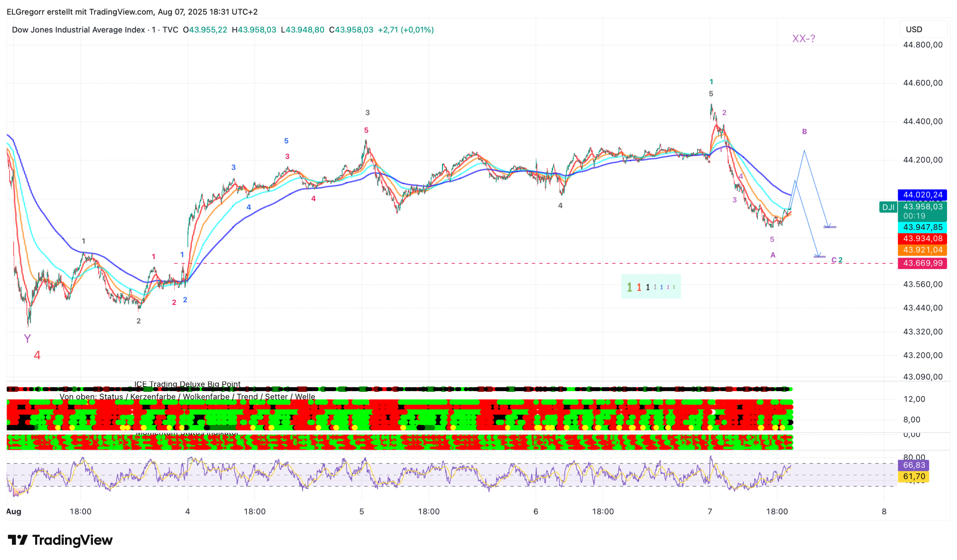957x560 pixels.
Task: Click the Aug label on time axis
Action: [x=14, y=511]
